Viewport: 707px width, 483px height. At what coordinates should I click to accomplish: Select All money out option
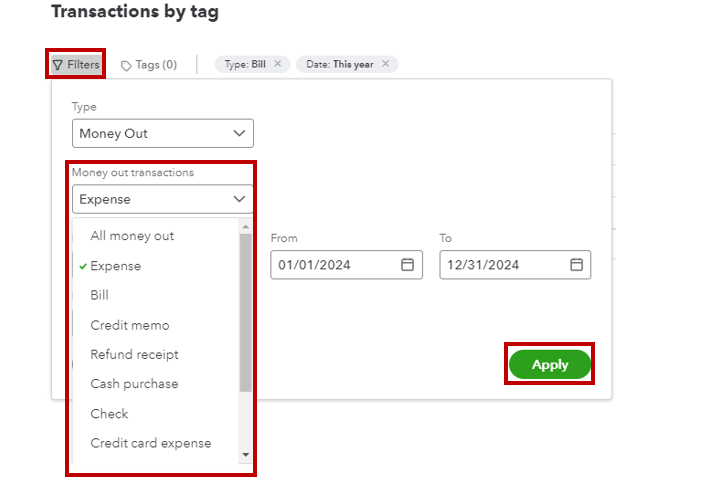click(132, 236)
